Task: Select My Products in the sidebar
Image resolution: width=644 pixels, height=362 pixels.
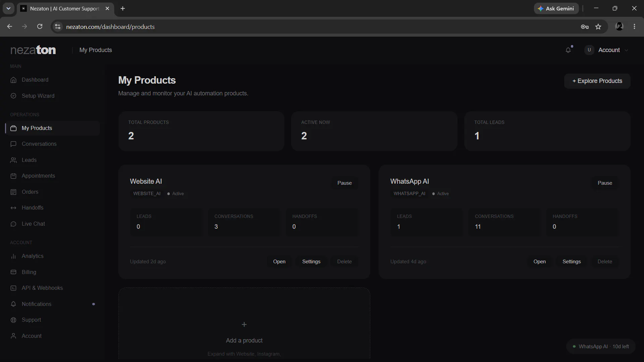Action: click(53, 128)
